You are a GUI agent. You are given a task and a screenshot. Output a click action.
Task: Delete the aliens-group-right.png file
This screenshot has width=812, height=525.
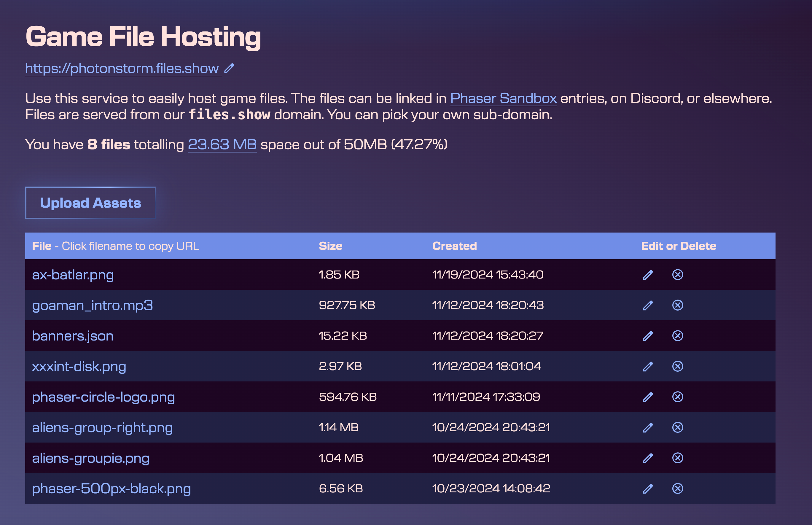pos(677,427)
